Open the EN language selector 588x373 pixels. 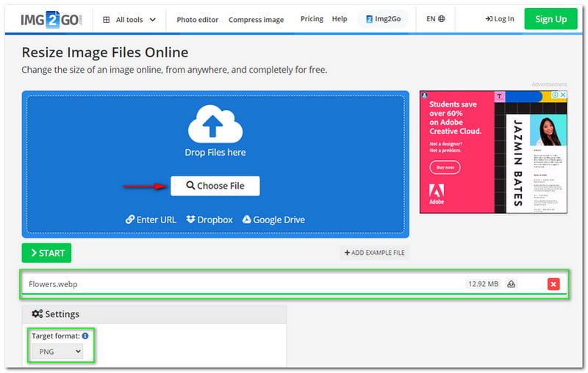[x=435, y=19]
